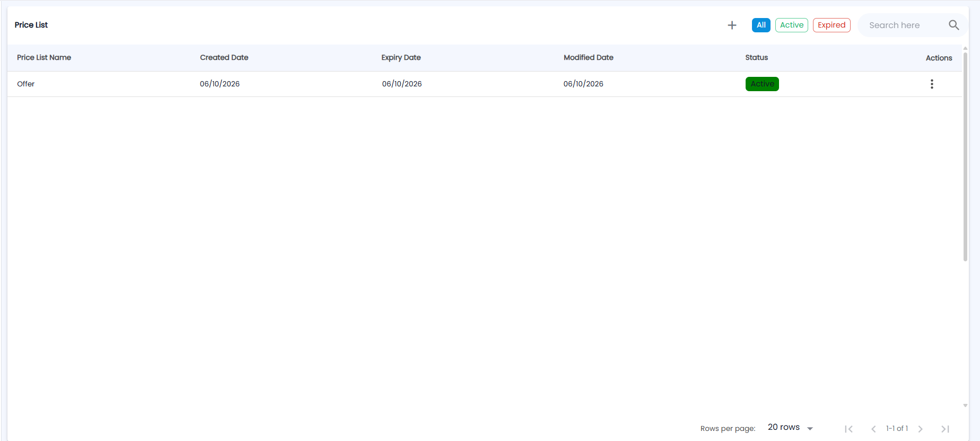The width and height of the screenshot is (980, 441).
Task: Click the plus icon to add price list
Action: tap(732, 25)
